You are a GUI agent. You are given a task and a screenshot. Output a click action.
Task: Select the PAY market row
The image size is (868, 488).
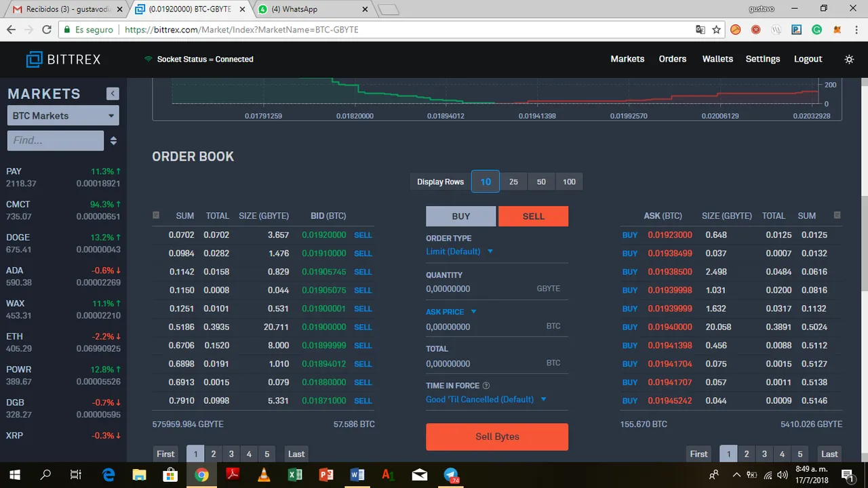coord(63,178)
